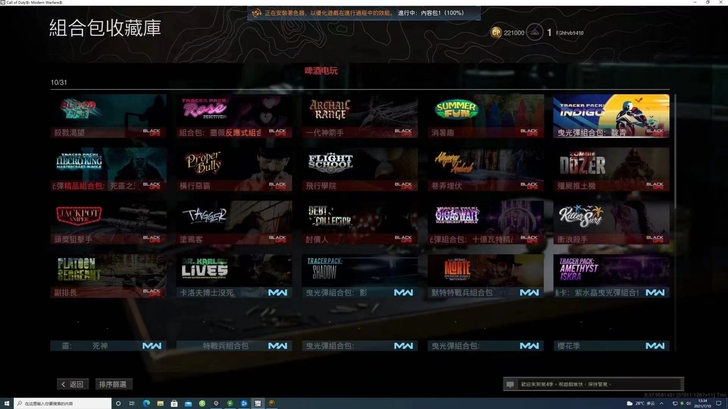Select the Debt Collector bundle
The width and height of the screenshot is (728, 409).
click(x=360, y=223)
